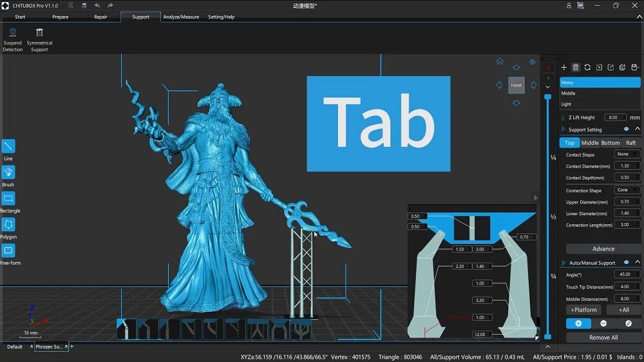Choose the remove-support minus mode button
Viewport: 644px width, 362px height.
pyautogui.click(x=603, y=323)
